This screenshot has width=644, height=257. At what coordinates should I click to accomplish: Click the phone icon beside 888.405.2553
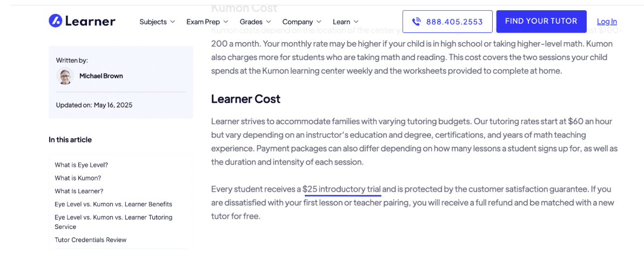click(x=417, y=22)
